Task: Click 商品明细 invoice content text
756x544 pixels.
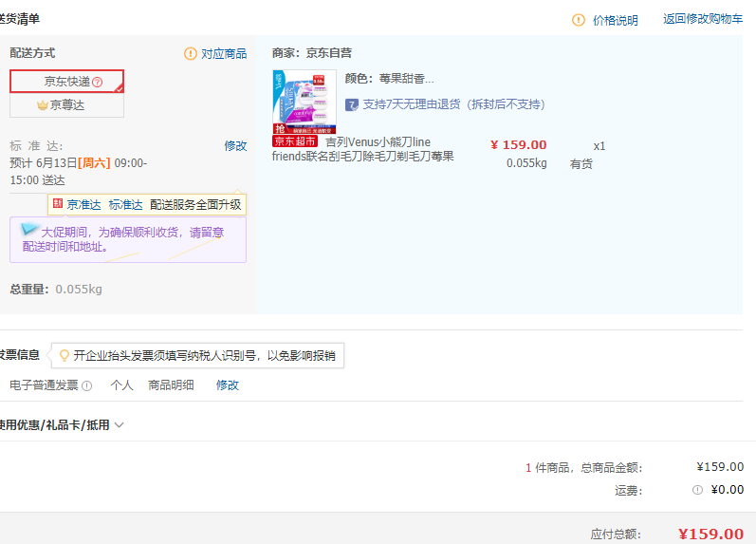Action: (x=171, y=385)
